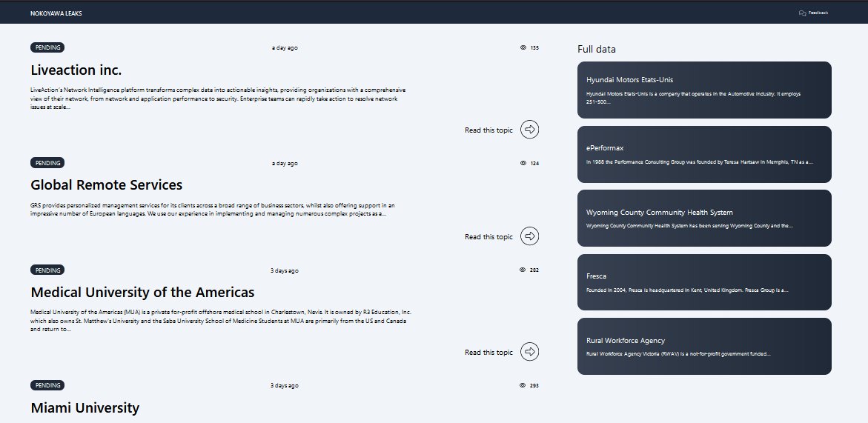Click the Feedback chat bubble icon
Image resolution: width=868 pixels, height=423 pixels.
802,13
